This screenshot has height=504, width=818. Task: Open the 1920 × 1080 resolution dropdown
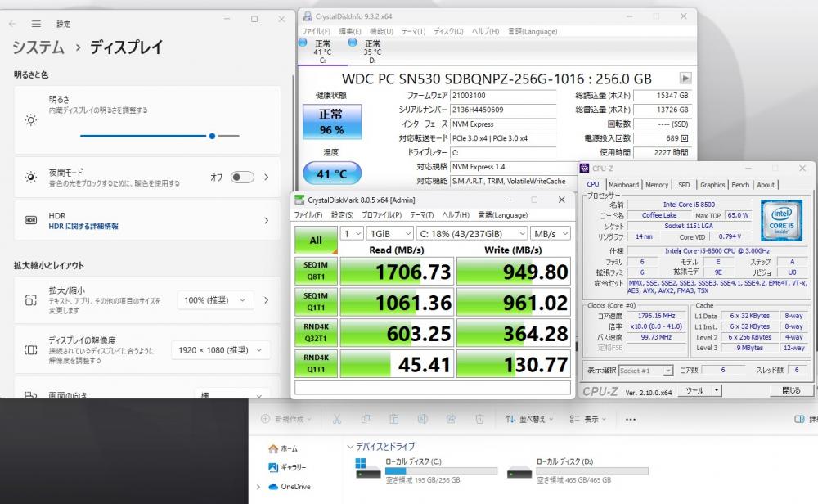tap(221, 350)
